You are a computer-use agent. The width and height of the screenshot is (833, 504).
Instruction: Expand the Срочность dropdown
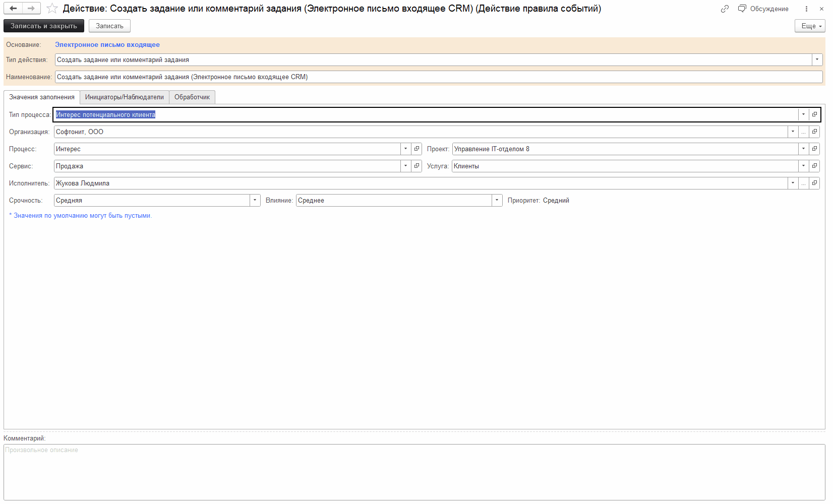[x=255, y=200]
